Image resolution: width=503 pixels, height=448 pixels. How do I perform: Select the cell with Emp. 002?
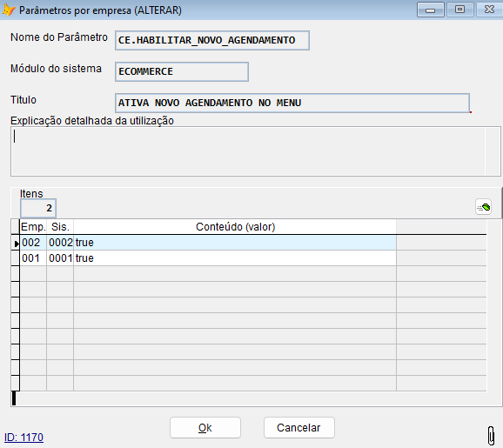33,243
